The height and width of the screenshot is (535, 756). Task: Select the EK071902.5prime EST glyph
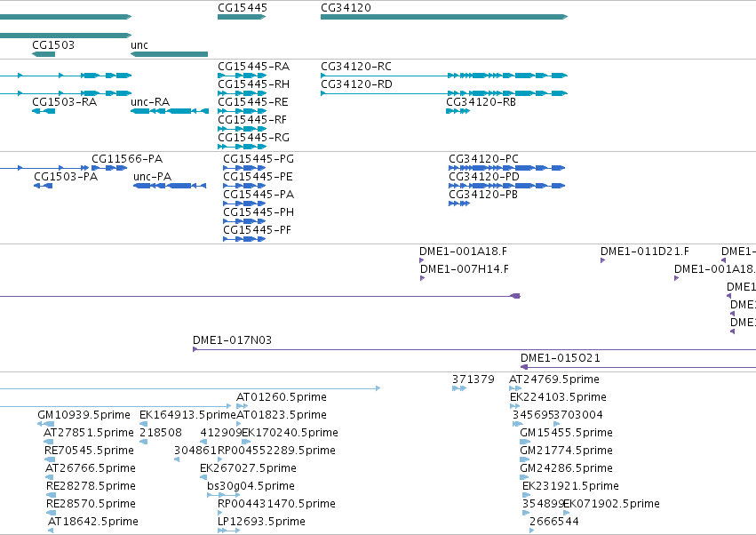point(567,513)
